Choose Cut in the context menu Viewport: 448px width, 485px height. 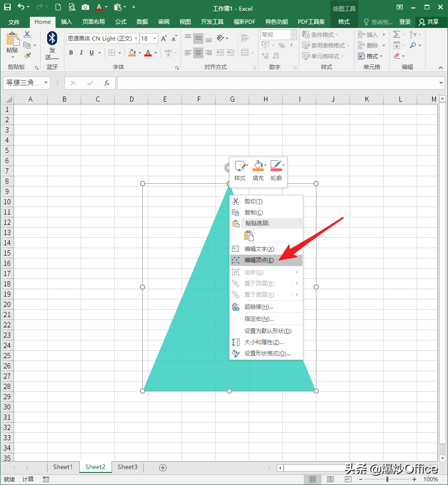click(266, 201)
